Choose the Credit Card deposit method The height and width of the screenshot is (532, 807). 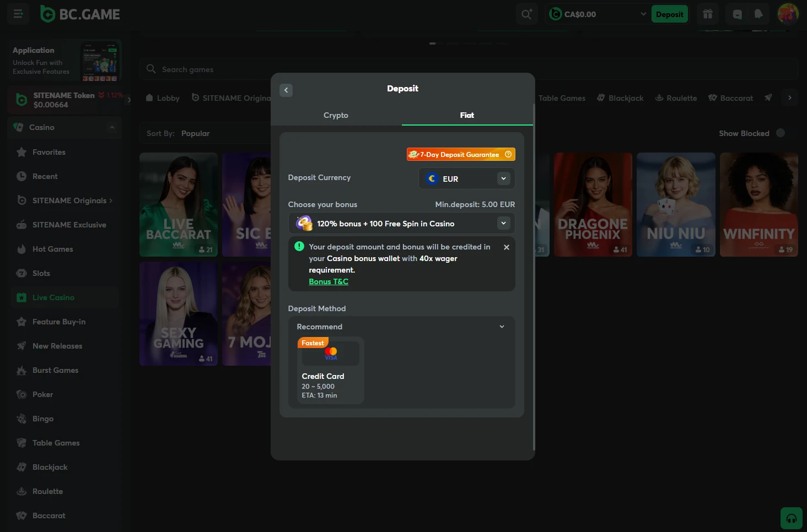[x=330, y=370]
